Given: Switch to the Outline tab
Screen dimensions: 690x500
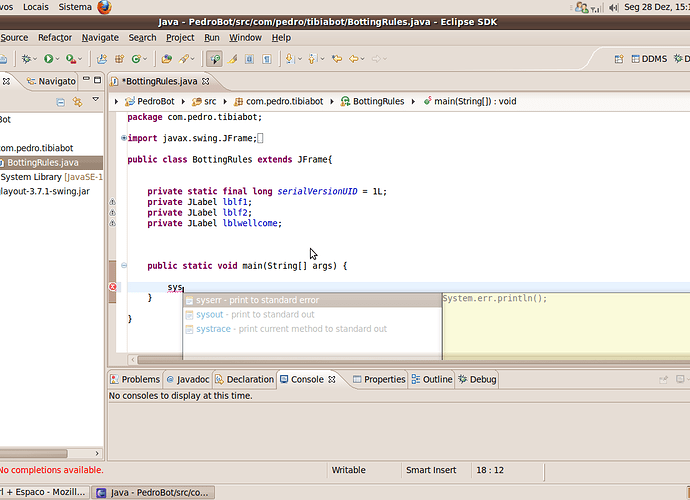Looking at the screenshot, I should point(432,379).
